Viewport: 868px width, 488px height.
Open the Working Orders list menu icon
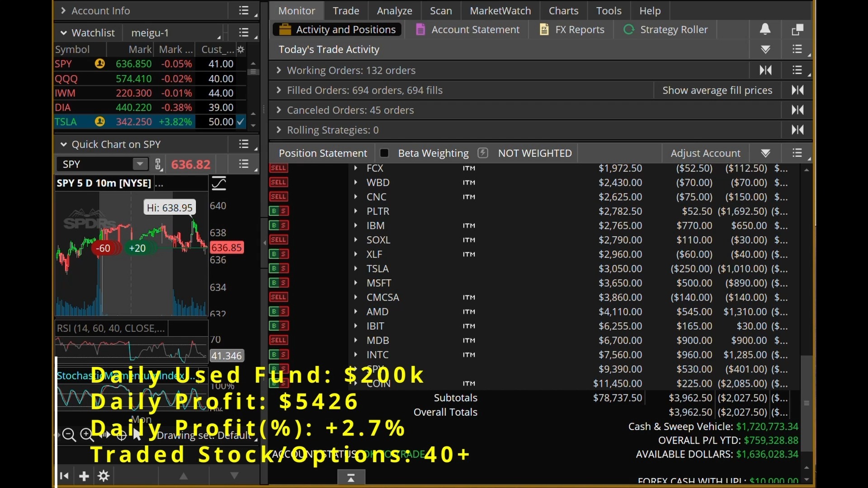pos(797,70)
